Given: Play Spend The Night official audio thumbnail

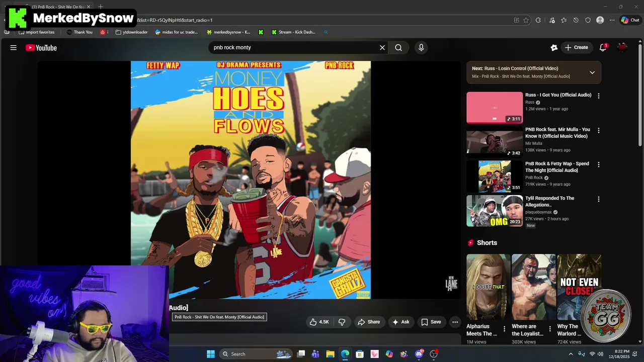Looking at the screenshot, I should click(495, 176).
